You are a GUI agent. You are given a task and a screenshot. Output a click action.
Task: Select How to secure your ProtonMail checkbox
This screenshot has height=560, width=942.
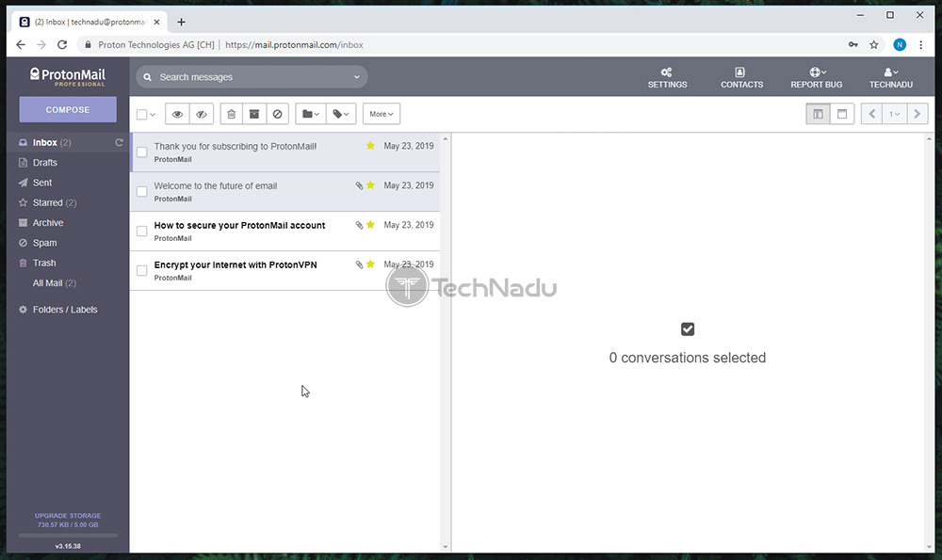pyautogui.click(x=142, y=232)
